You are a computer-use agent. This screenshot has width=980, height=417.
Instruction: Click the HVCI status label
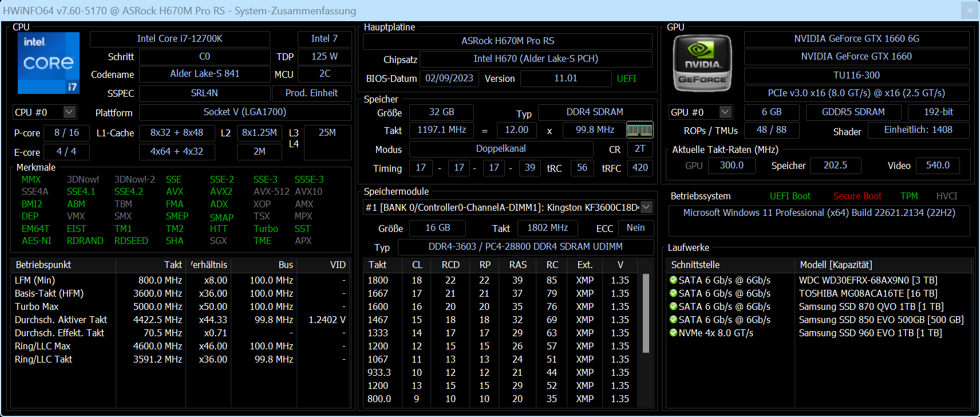point(947,196)
